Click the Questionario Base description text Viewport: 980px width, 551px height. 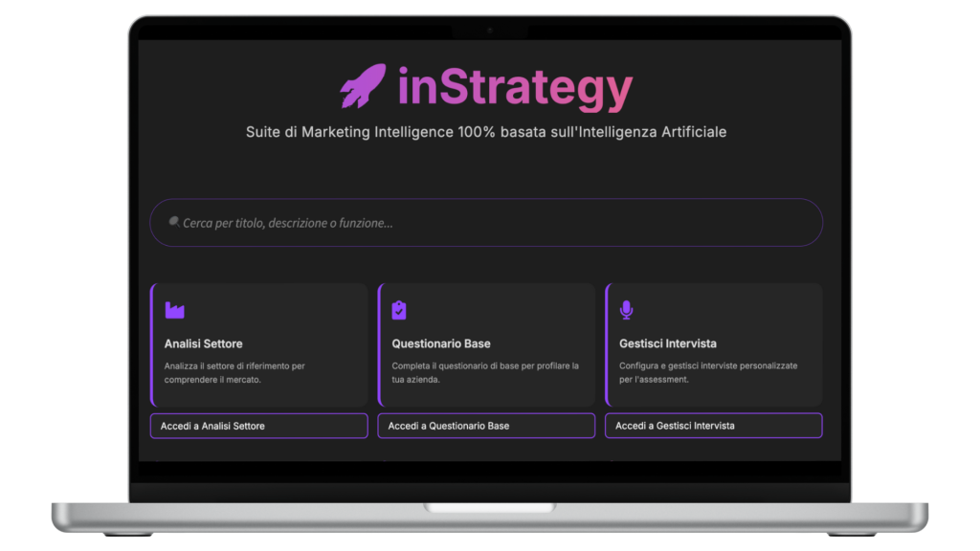click(x=484, y=372)
